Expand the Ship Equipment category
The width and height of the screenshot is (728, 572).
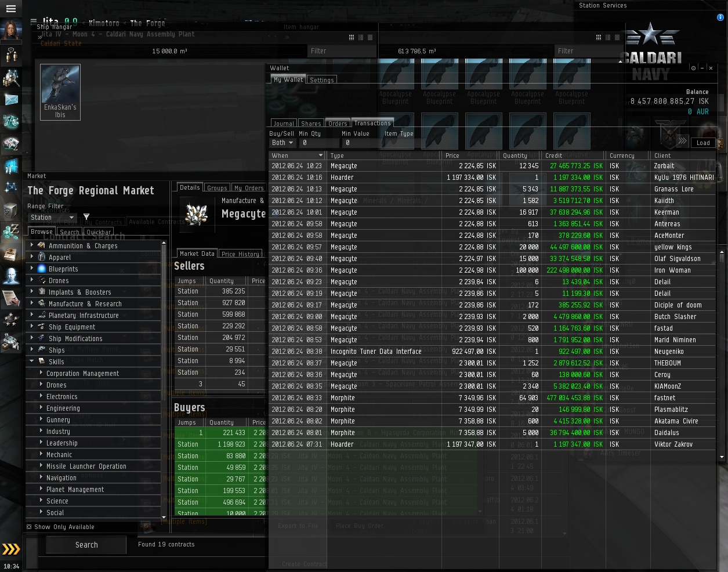pos(32,327)
